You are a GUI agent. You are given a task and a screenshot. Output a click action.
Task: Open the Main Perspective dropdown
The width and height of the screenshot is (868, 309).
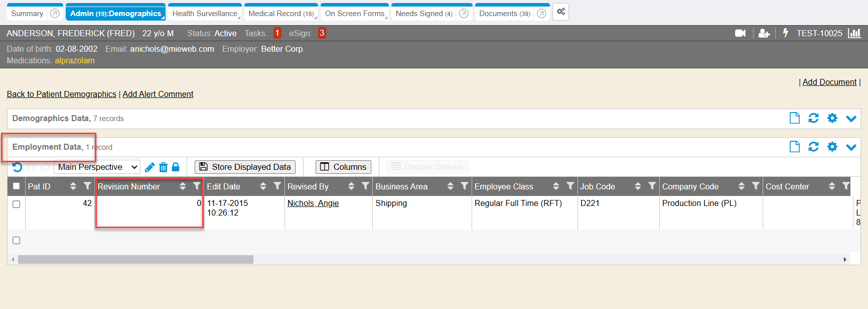(x=97, y=167)
